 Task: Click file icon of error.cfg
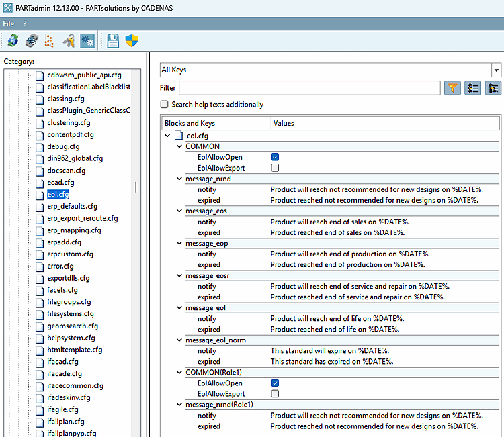point(40,266)
